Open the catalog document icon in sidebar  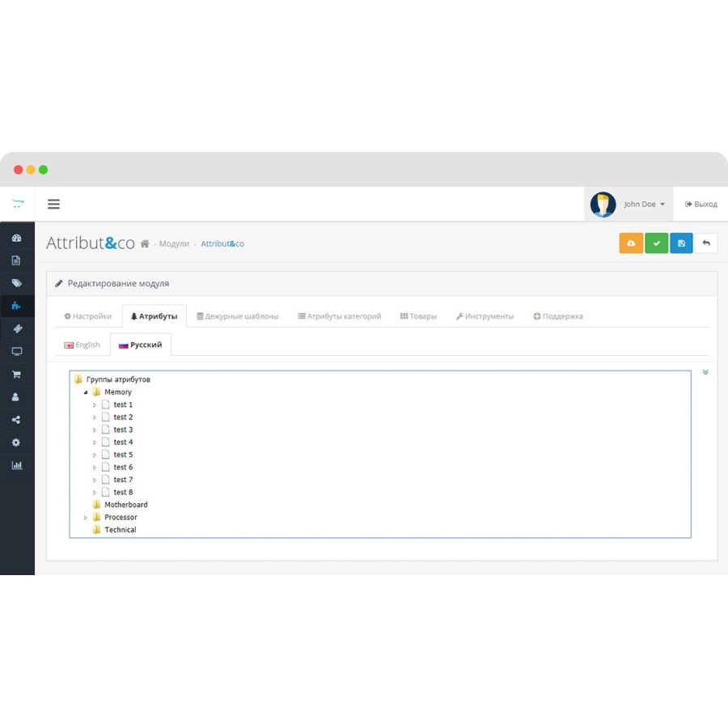(16, 260)
